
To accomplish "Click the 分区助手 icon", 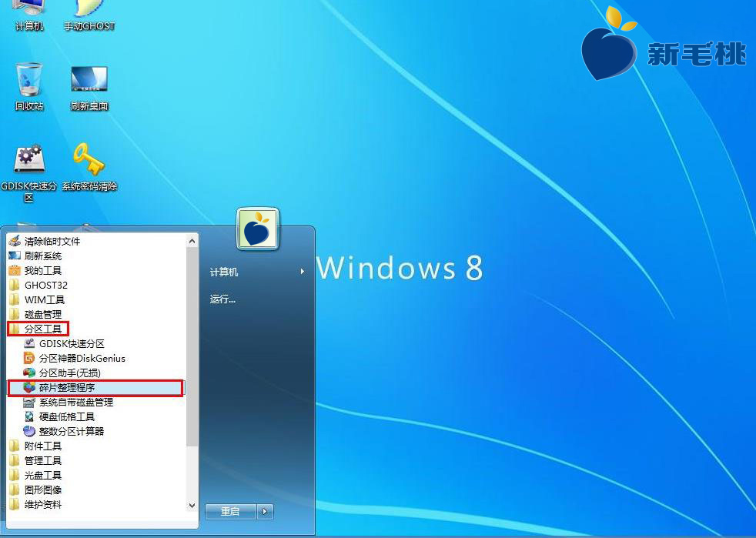I will pos(29,373).
